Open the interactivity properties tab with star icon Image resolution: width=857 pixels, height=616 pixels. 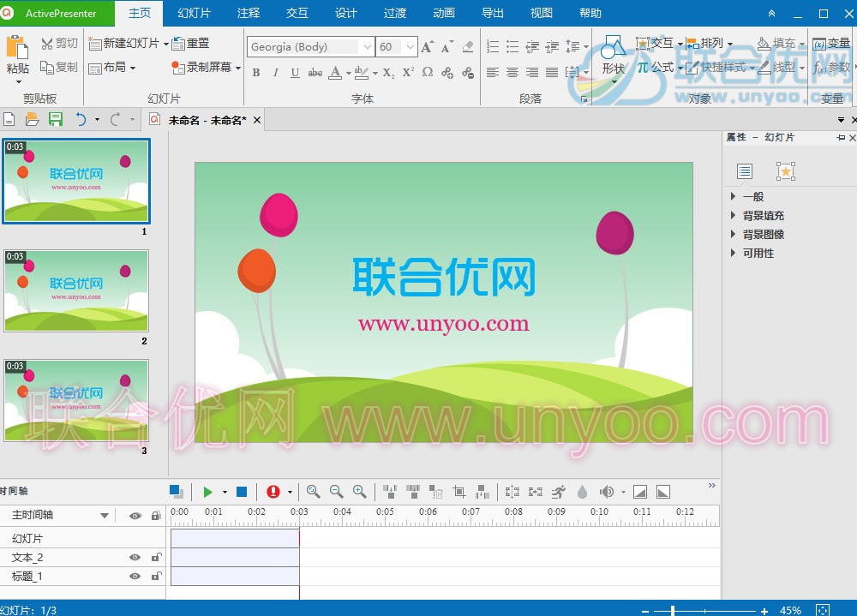[785, 171]
